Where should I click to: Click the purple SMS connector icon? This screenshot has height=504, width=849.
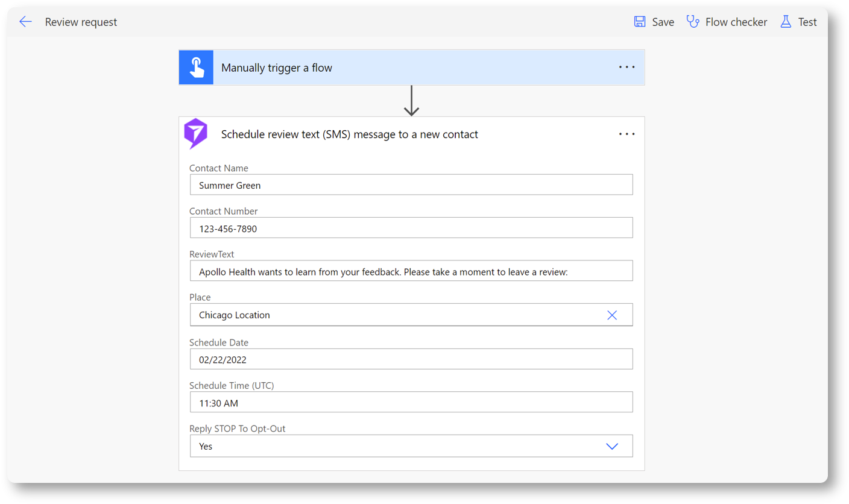click(x=196, y=134)
